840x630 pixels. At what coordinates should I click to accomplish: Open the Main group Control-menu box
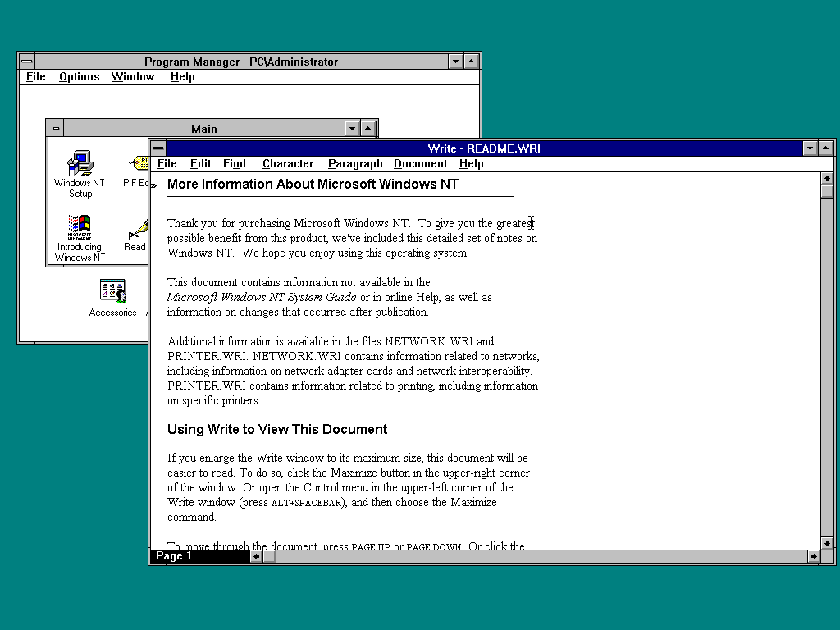(57, 129)
